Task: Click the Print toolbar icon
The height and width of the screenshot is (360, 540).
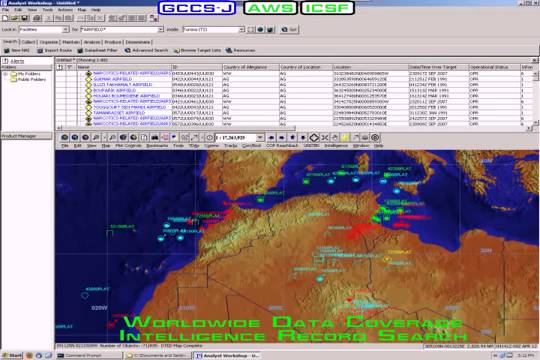Action: 37,18
